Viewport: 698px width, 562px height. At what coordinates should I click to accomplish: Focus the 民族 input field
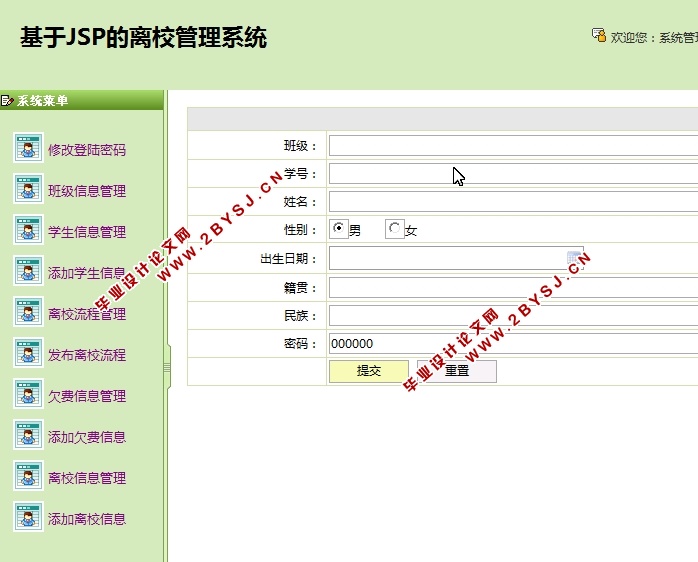(x=513, y=316)
